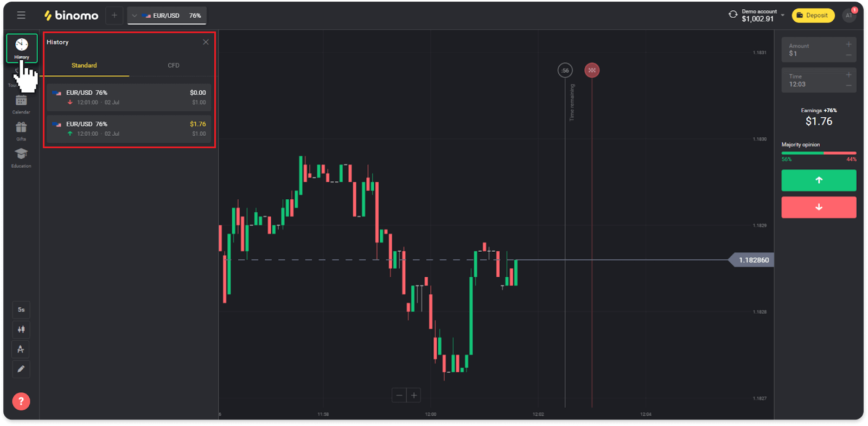The image size is (868, 426).
Task: Open the drawing pencil tool
Action: (21, 369)
